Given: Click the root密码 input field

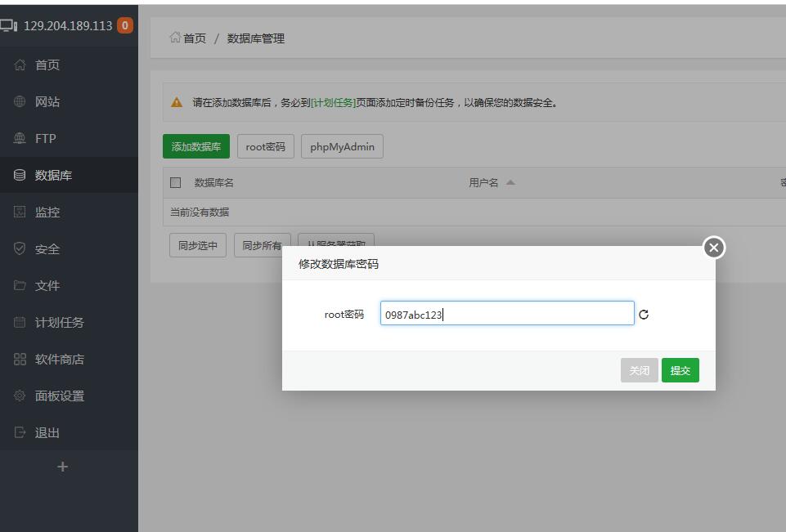Looking at the screenshot, I should coord(507,315).
